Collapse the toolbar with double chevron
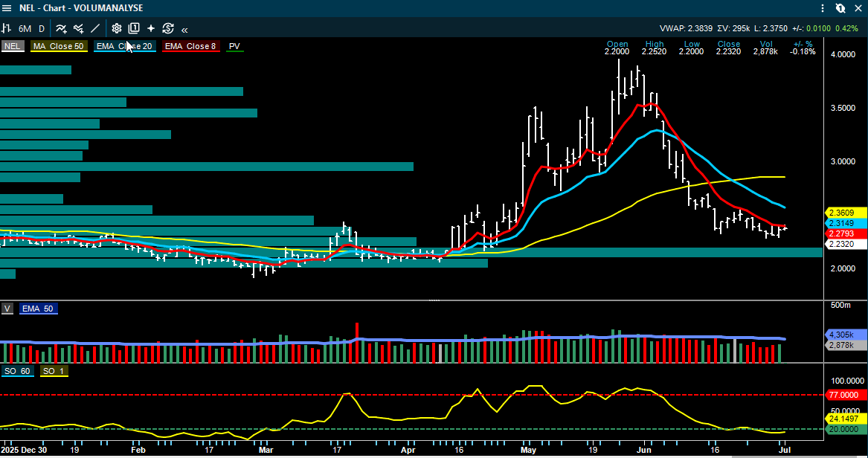The image size is (868, 458). click(x=184, y=29)
